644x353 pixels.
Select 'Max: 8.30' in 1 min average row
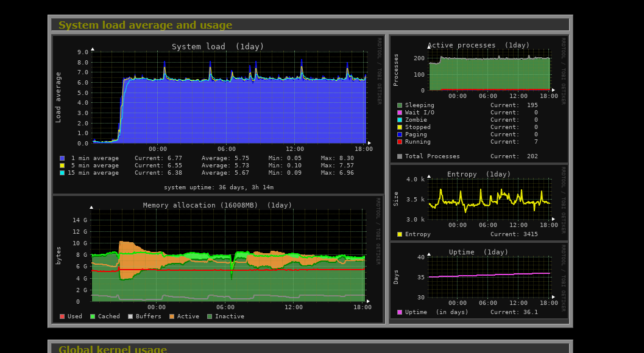coord(337,158)
